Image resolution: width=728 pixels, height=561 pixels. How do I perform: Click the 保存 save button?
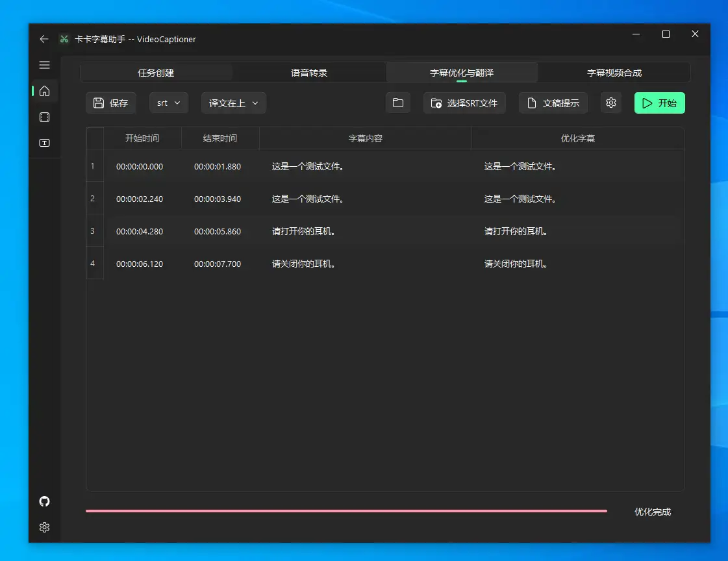coord(111,103)
